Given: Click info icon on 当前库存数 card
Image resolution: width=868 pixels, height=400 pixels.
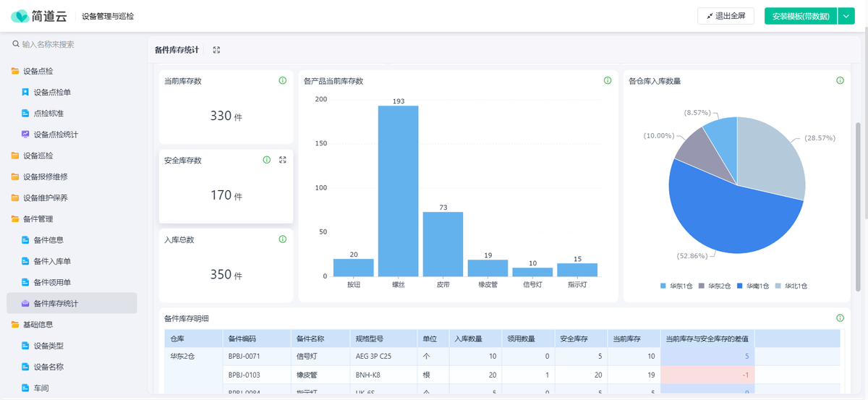Looking at the screenshot, I should tap(283, 81).
